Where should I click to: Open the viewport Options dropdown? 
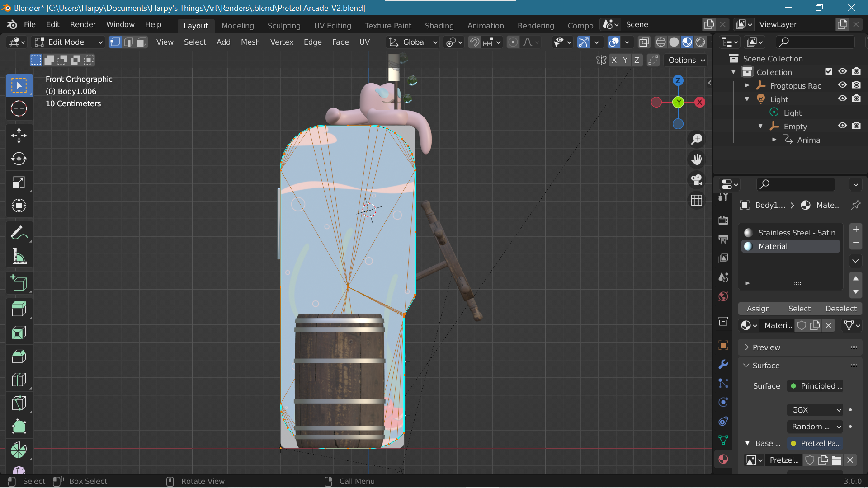tap(687, 60)
